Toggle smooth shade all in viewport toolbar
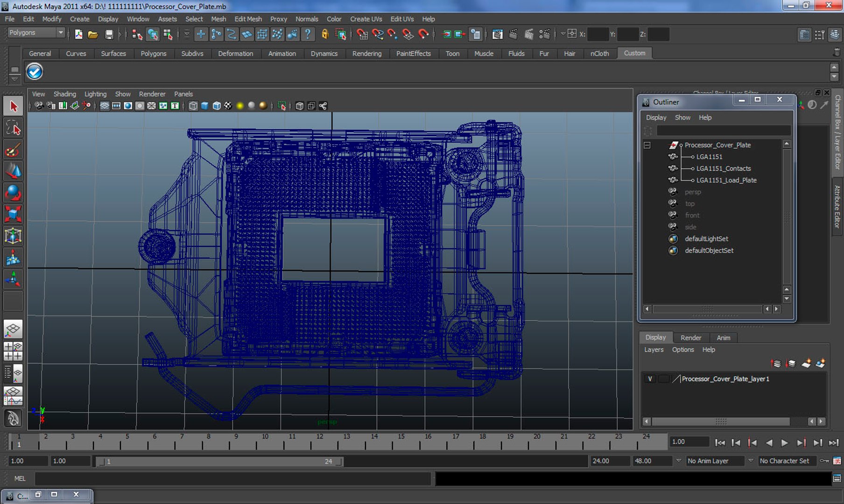The height and width of the screenshot is (504, 844). click(204, 106)
